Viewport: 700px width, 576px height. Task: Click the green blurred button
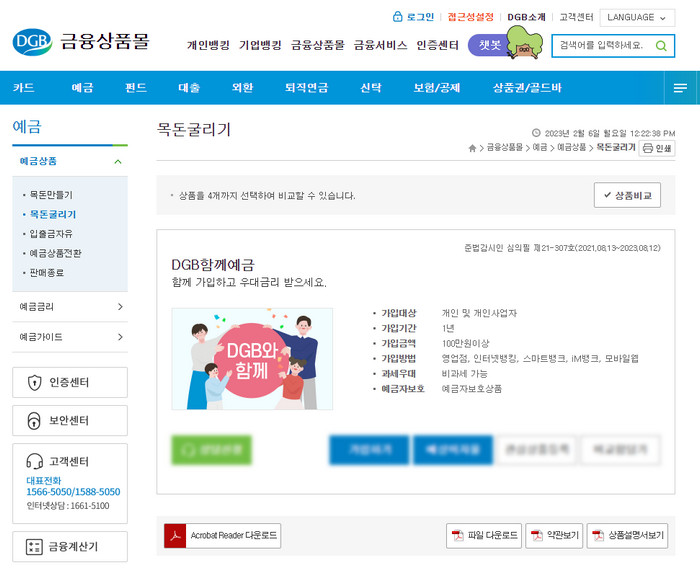click(x=212, y=450)
